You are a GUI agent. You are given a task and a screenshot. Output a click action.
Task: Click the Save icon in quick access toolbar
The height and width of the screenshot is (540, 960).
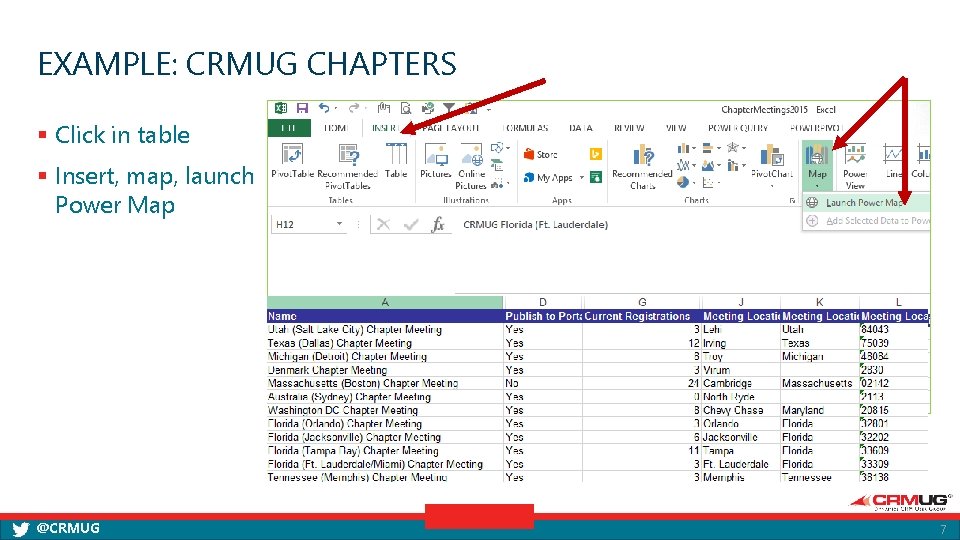(x=302, y=108)
